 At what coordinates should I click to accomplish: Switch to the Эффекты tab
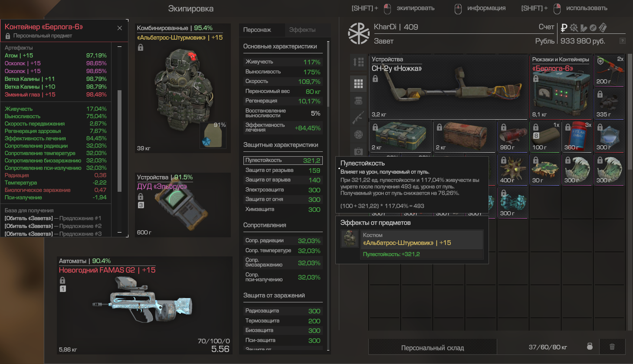click(302, 30)
